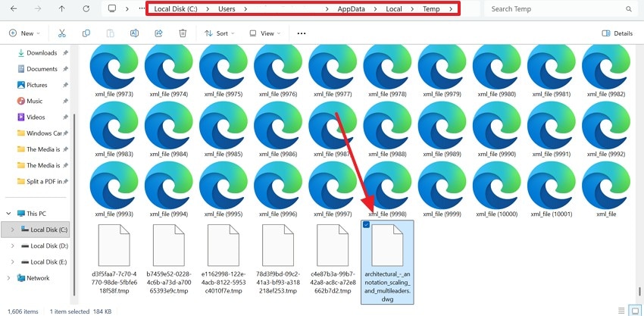This screenshot has height=316, width=644.
Task: Select Network in the sidebar
Action: (33, 278)
